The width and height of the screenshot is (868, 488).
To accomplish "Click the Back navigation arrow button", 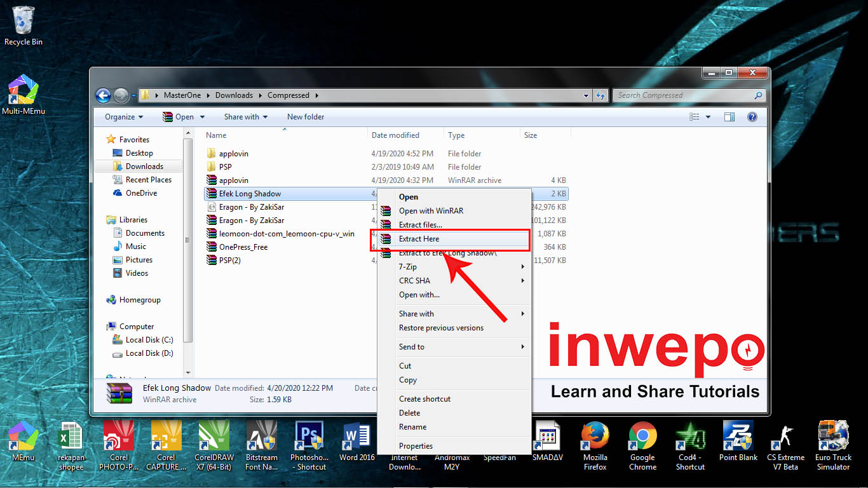I will pos(103,96).
